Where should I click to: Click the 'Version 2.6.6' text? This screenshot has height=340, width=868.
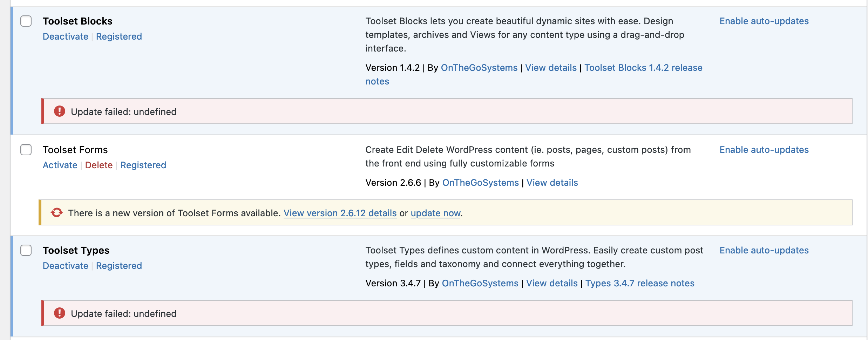(393, 183)
